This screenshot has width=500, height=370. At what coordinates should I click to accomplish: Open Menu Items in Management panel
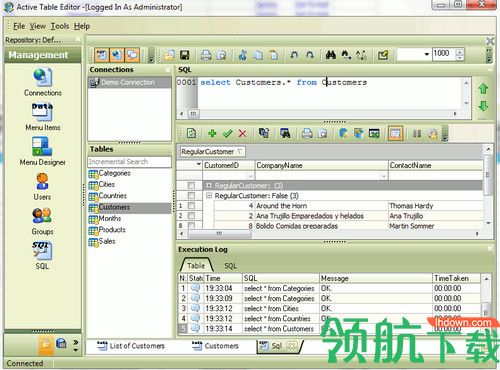point(43,117)
